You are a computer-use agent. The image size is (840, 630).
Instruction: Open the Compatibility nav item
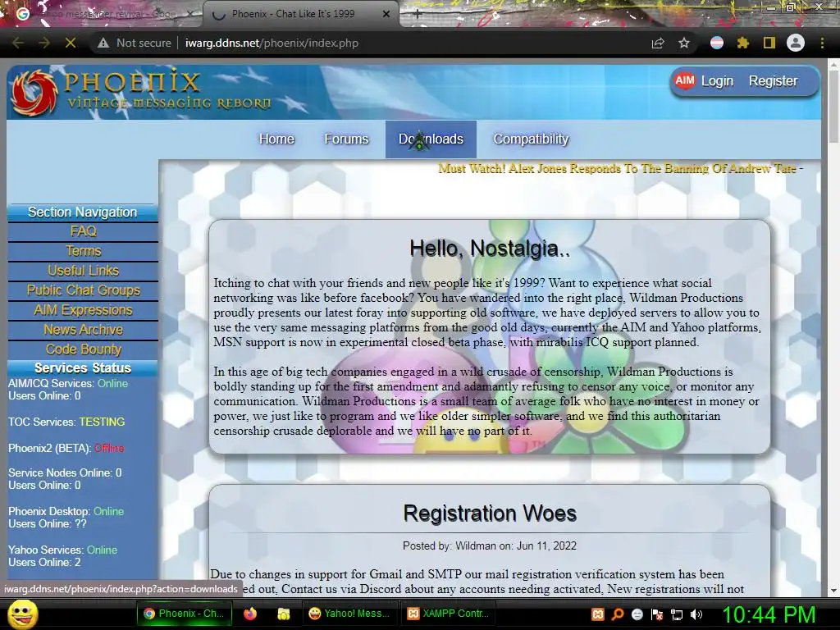coord(531,139)
